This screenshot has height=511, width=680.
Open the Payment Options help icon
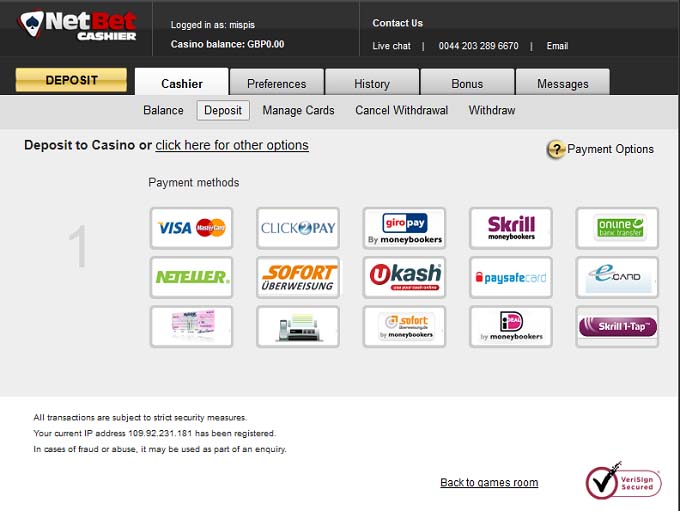point(556,150)
